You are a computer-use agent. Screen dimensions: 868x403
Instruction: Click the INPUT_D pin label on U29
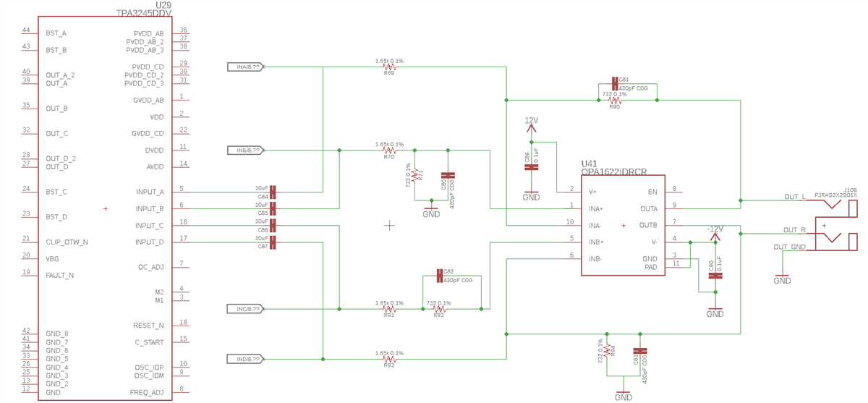click(150, 242)
